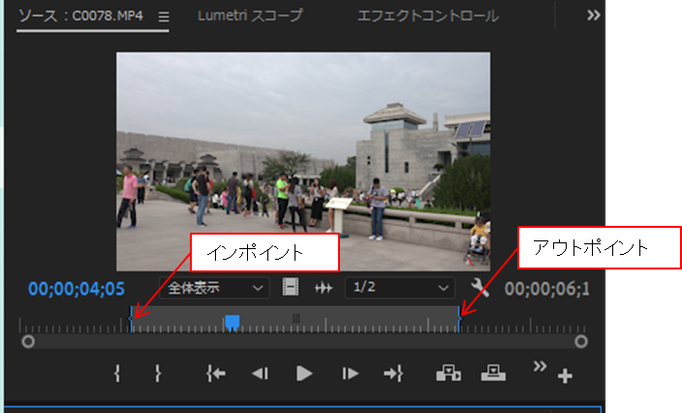The width and height of the screenshot is (682, 413).
Task: Go to Out point button
Action: (394, 373)
